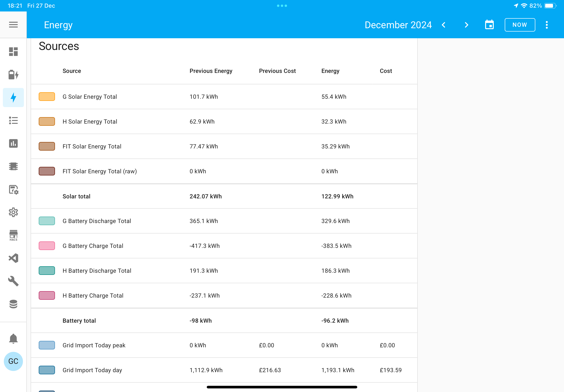Open the History chart sidebar icon

(13, 143)
